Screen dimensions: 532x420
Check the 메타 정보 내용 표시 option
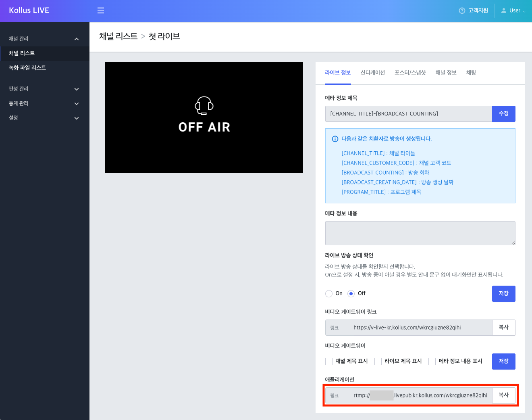click(x=432, y=361)
